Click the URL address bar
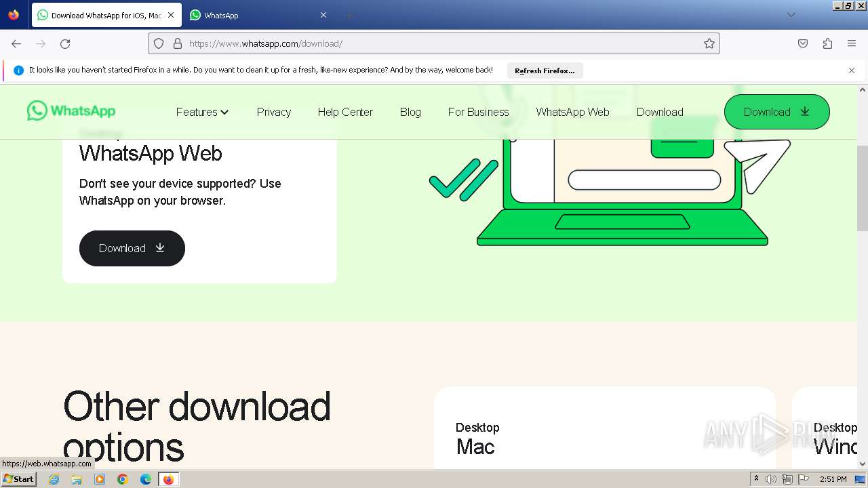Image resolution: width=868 pixels, height=488 pixels. [x=434, y=43]
